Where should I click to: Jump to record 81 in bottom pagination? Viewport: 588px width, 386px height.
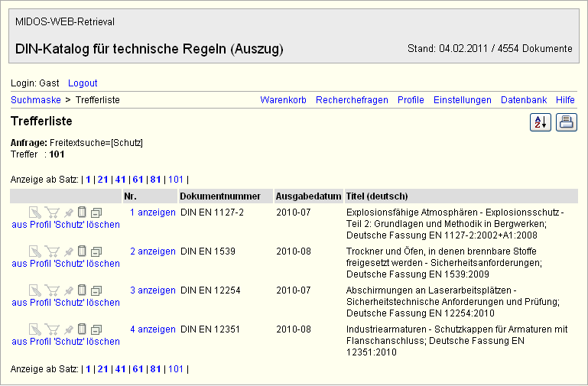(155, 369)
